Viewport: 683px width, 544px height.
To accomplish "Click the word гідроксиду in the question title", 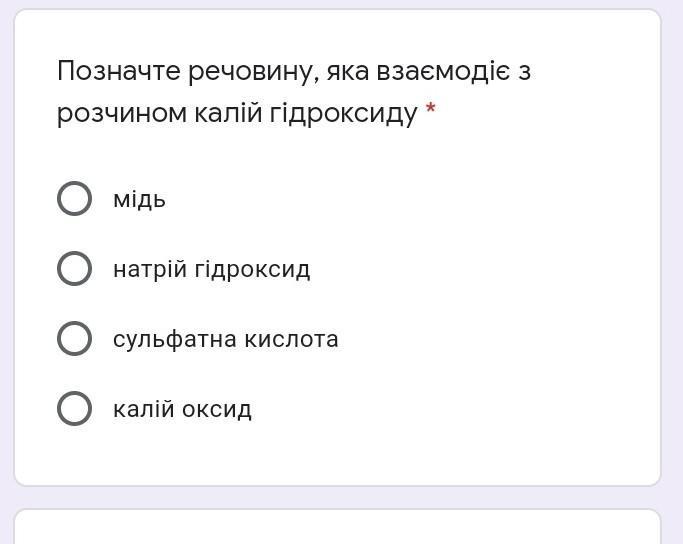I will [x=343, y=114].
